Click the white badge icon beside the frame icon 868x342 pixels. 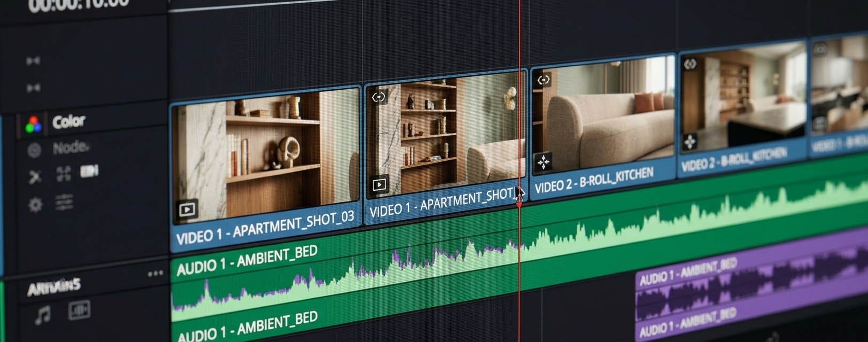click(89, 171)
